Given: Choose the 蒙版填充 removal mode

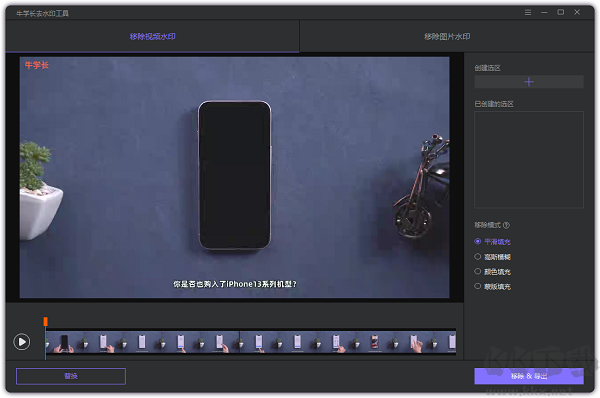Looking at the screenshot, I should [x=492, y=286].
